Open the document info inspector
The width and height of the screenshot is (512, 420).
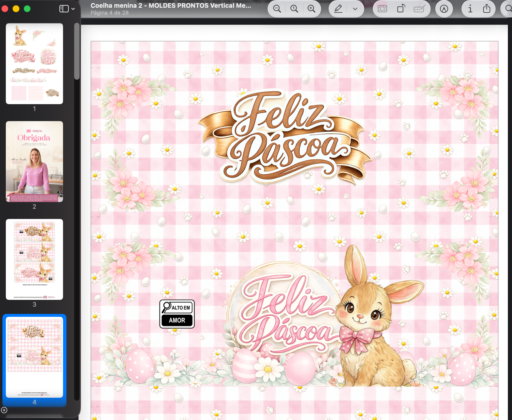click(x=470, y=9)
